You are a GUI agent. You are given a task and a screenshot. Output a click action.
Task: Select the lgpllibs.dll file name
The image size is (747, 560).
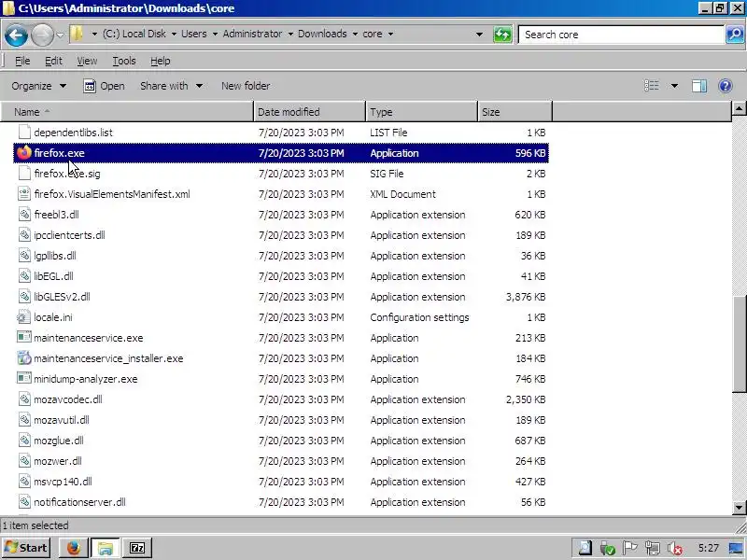pos(55,256)
